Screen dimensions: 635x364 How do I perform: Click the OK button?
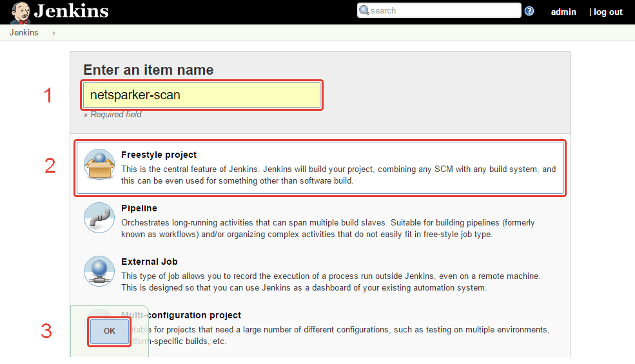(x=110, y=330)
